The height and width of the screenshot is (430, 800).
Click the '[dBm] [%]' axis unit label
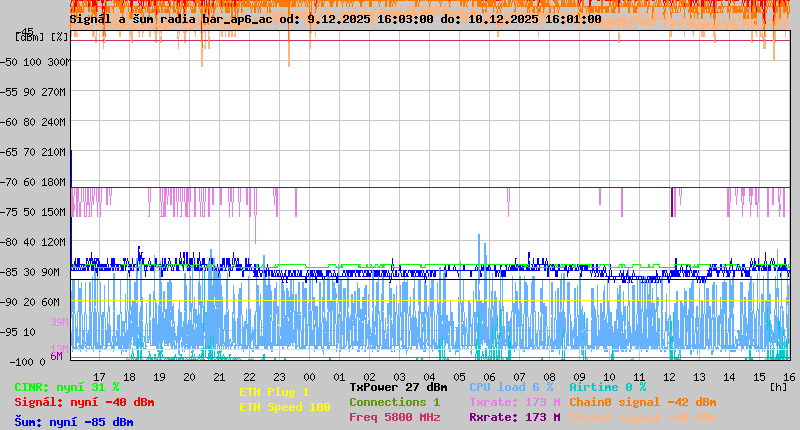point(42,37)
